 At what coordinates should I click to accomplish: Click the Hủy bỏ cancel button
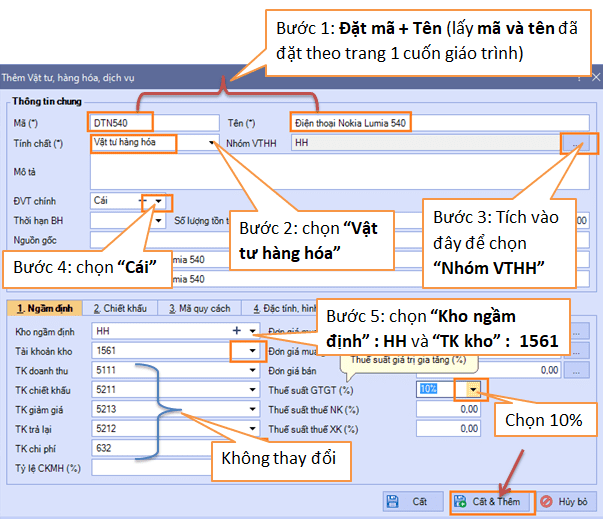pos(566,500)
